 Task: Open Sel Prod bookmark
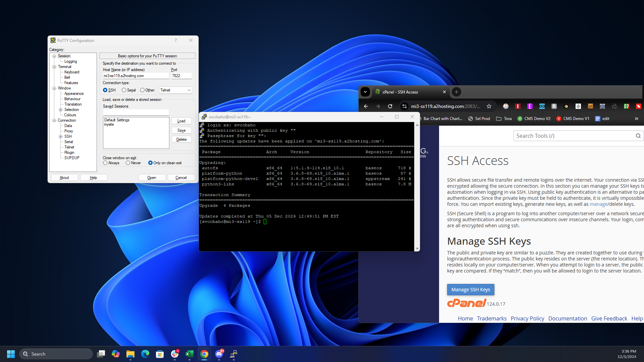[x=479, y=119]
